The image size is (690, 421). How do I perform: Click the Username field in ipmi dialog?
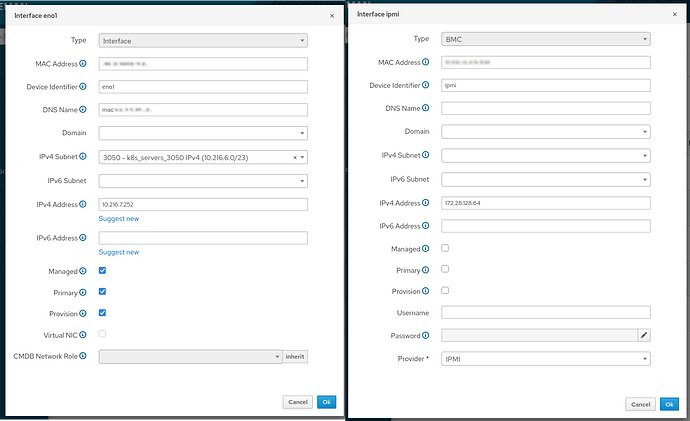[x=546, y=312]
